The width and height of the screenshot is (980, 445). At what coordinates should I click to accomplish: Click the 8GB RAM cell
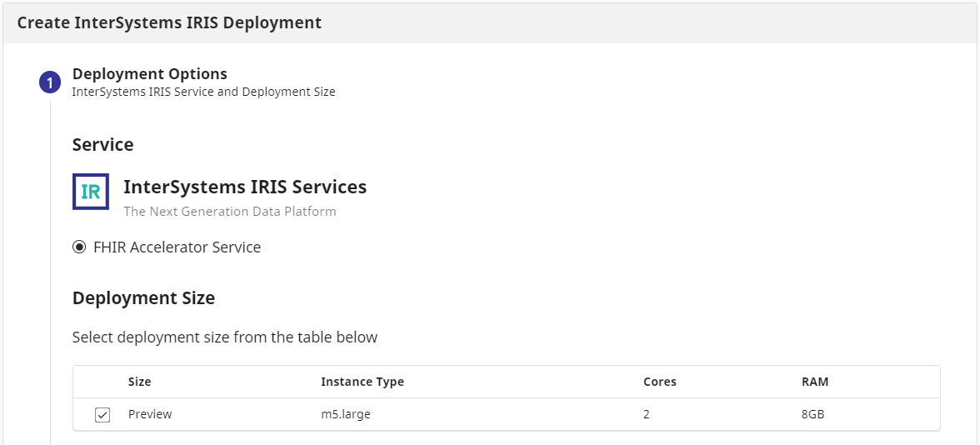[x=812, y=414]
